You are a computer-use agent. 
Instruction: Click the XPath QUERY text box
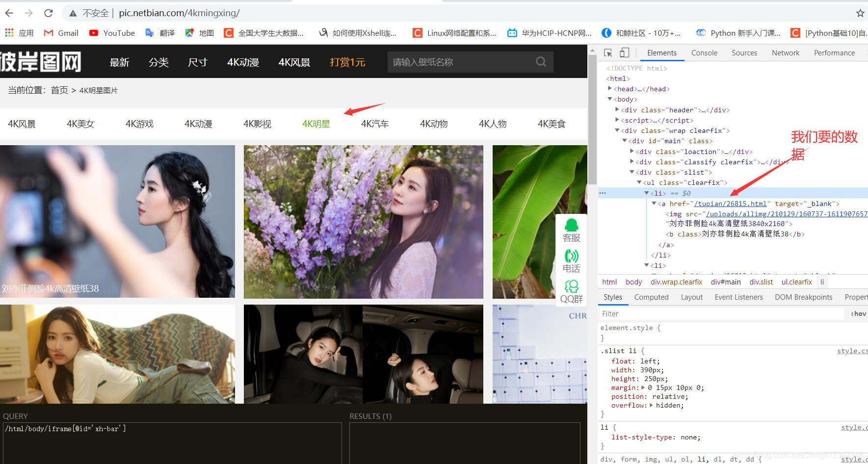[x=172, y=443]
